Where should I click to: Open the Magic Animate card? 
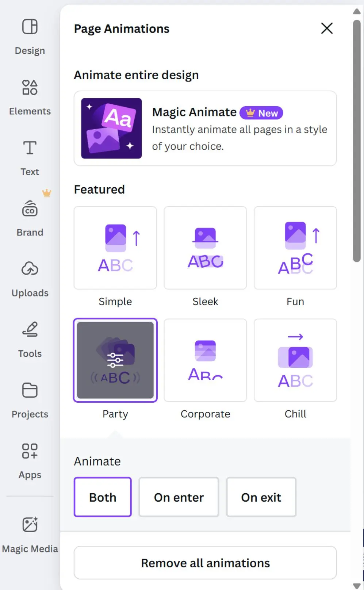[205, 129]
